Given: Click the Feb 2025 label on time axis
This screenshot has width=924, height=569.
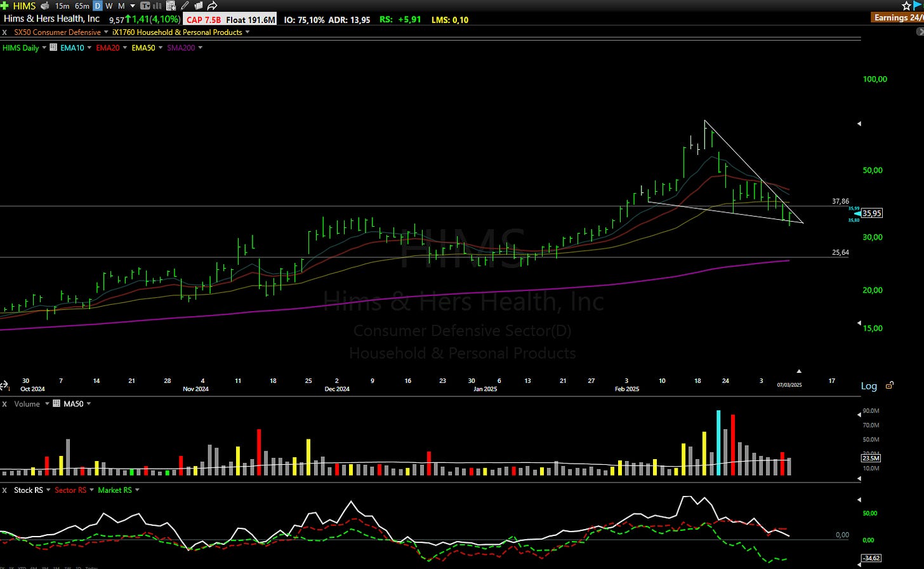Looking at the screenshot, I should coord(627,389).
